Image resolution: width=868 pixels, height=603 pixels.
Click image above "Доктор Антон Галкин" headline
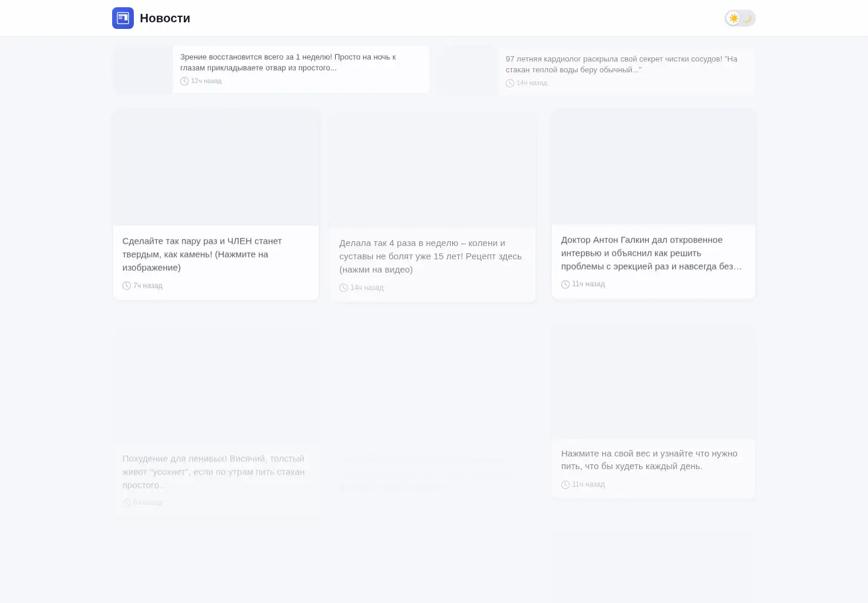coord(653,167)
